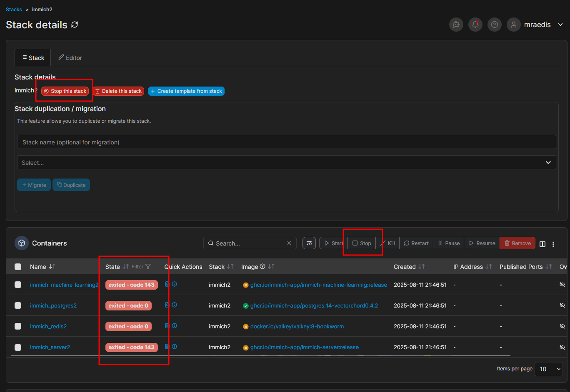Click Stop this stack
This screenshot has width=570, height=392.
coord(65,91)
